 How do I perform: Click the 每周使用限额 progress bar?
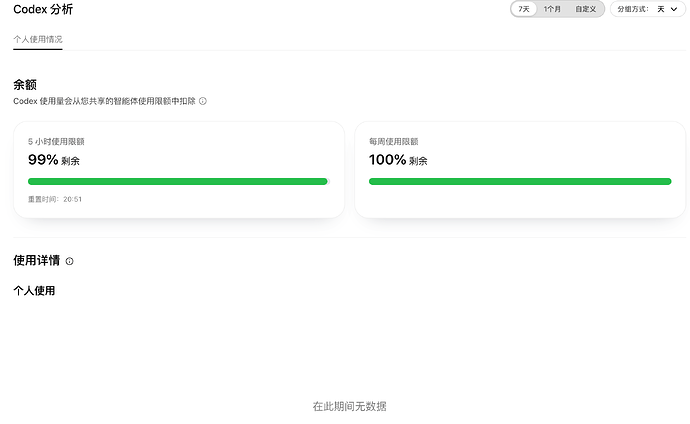click(x=520, y=182)
